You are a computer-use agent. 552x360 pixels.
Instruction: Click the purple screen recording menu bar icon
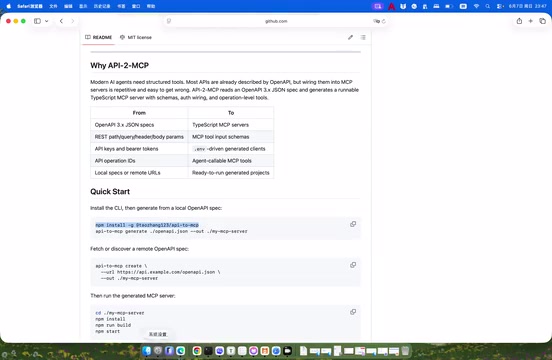click(378, 6)
